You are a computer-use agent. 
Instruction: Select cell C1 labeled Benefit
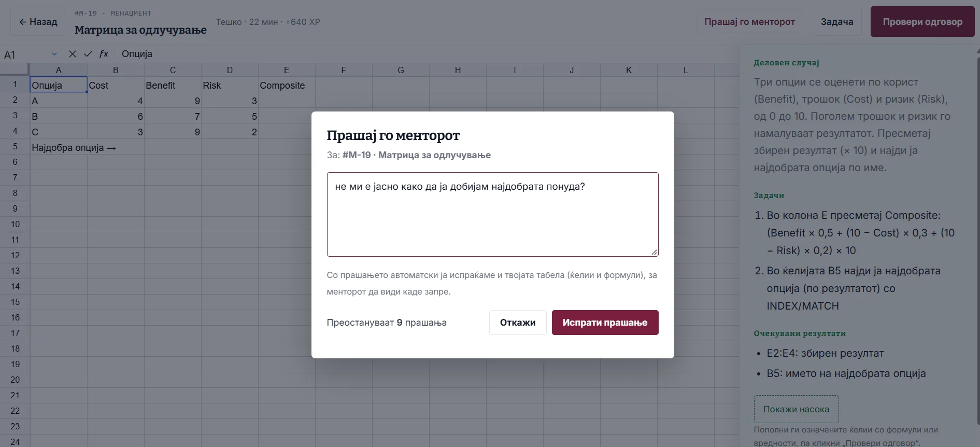(173, 85)
